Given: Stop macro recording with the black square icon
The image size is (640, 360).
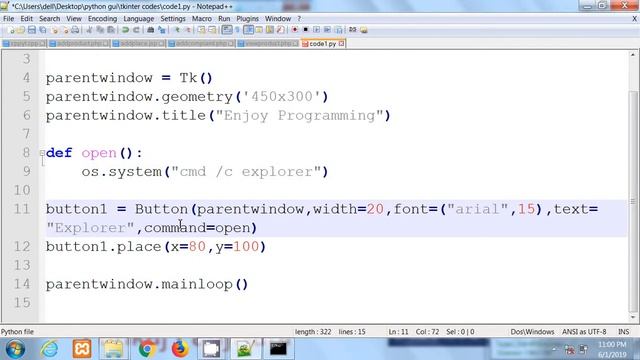Looking at the screenshot, I should tap(305, 30).
